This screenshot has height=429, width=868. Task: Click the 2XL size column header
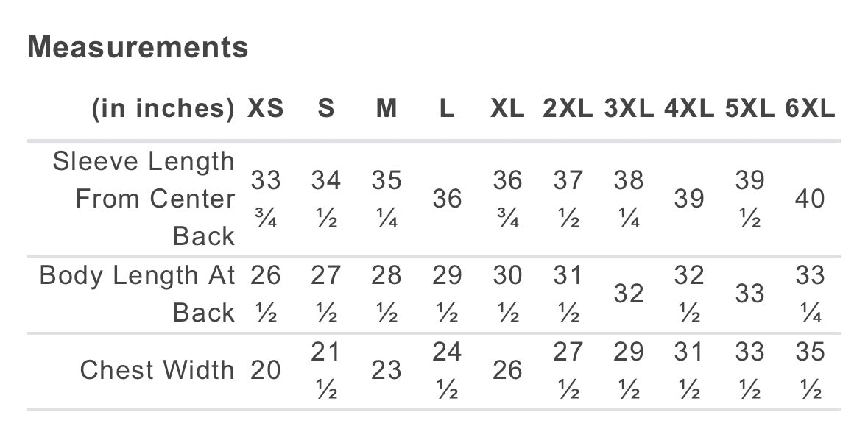tap(568, 109)
